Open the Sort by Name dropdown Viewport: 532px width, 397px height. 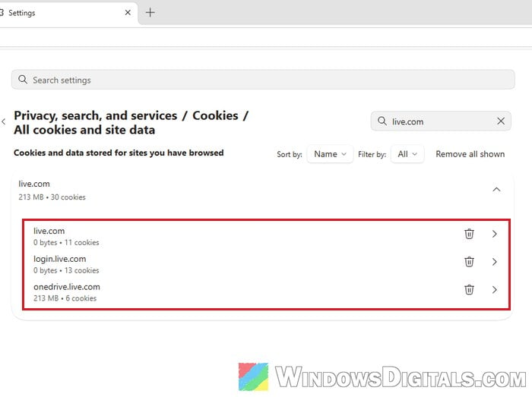pyautogui.click(x=330, y=154)
